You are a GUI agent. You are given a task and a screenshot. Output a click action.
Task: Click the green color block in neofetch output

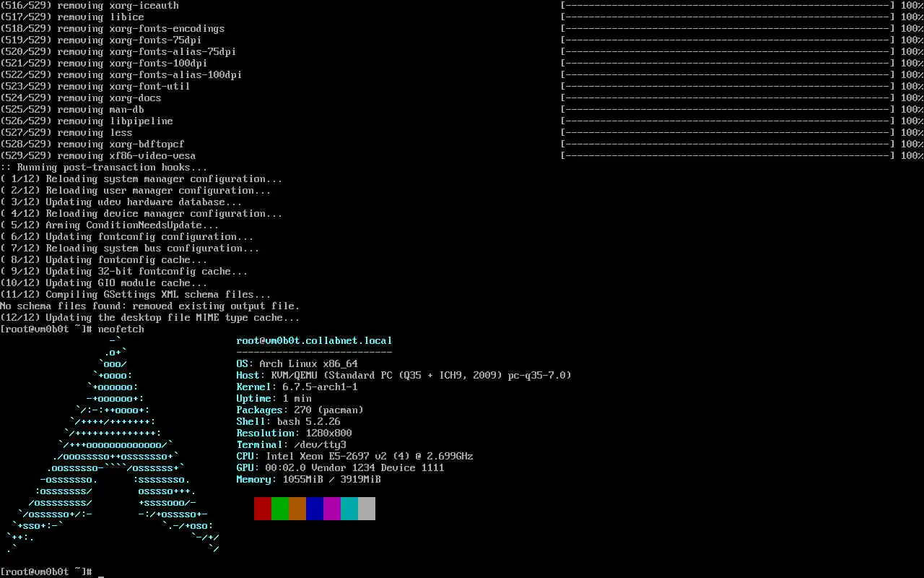pyautogui.click(x=280, y=508)
